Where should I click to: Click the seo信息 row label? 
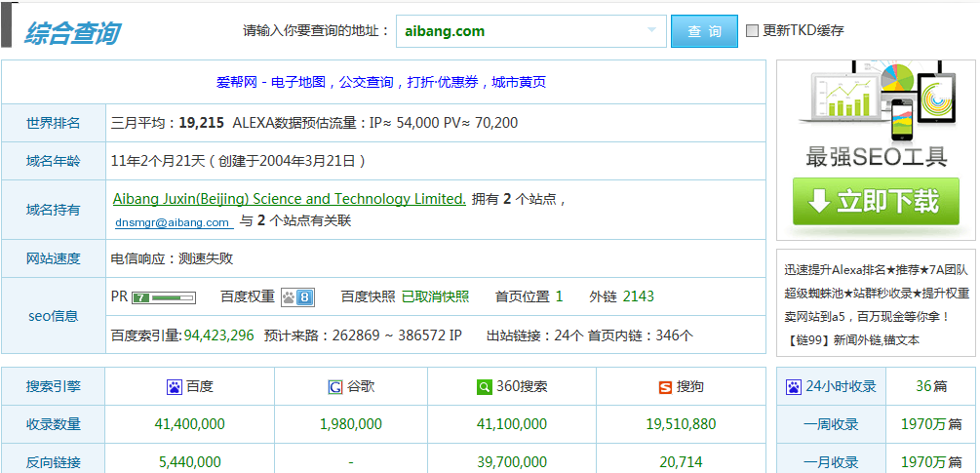[53, 316]
